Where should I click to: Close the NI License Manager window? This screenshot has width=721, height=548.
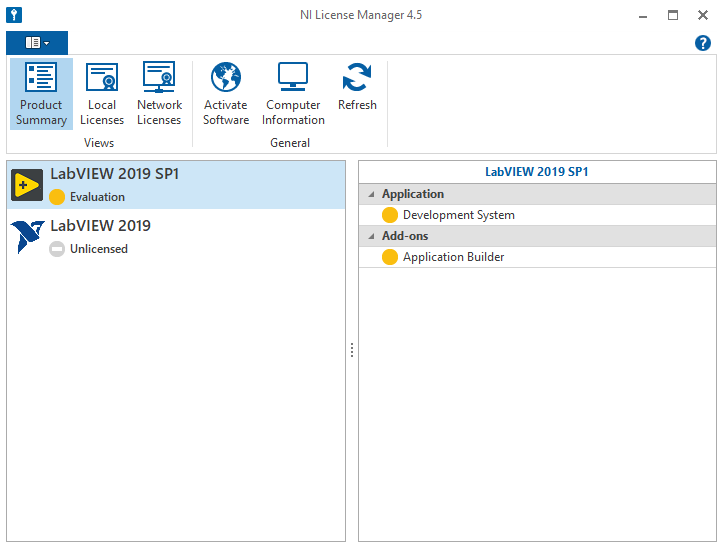pyautogui.click(x=703, y=15)
